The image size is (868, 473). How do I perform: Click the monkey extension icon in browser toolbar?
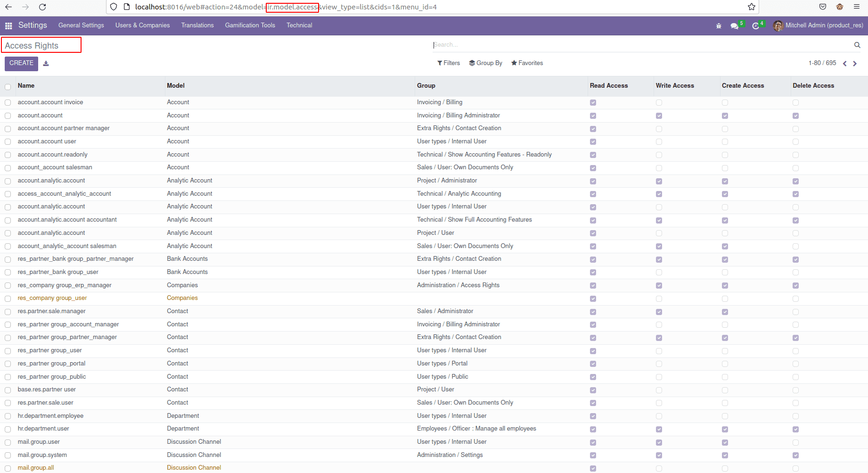(x=840, y=7)
